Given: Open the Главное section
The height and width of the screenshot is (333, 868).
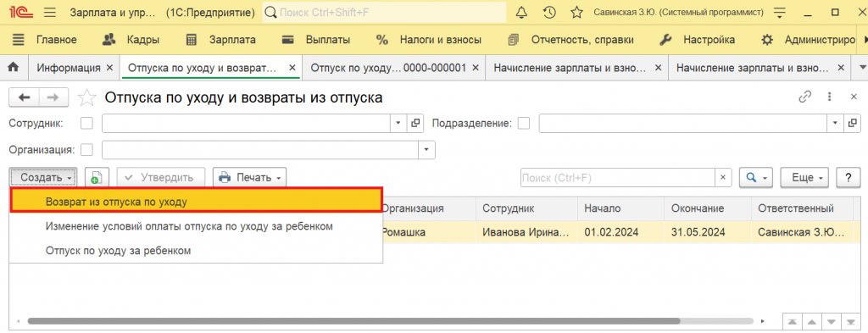Looking at the screenshot, I should (45, 40).
